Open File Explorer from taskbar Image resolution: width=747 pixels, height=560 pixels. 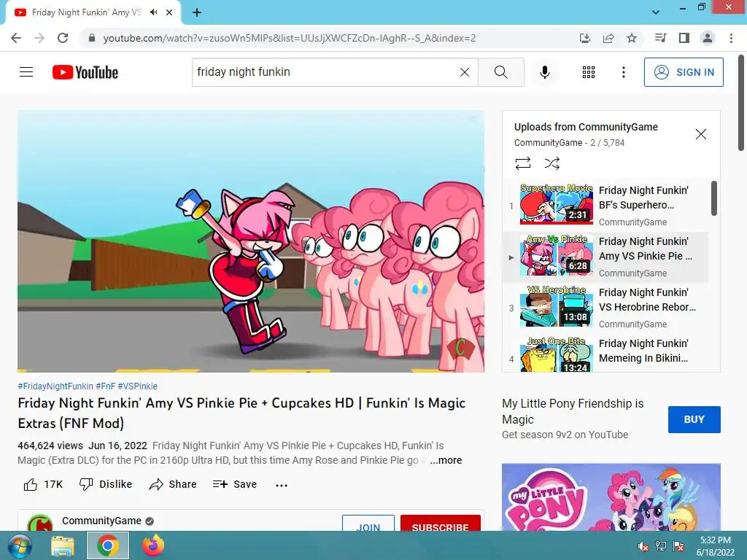[x=63, y=545]
